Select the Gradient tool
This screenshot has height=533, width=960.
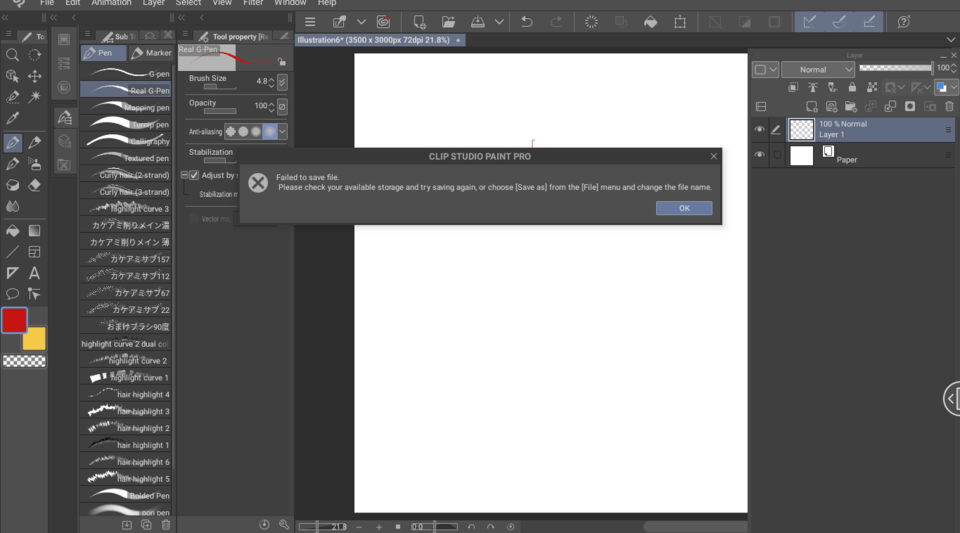(35, 231)
